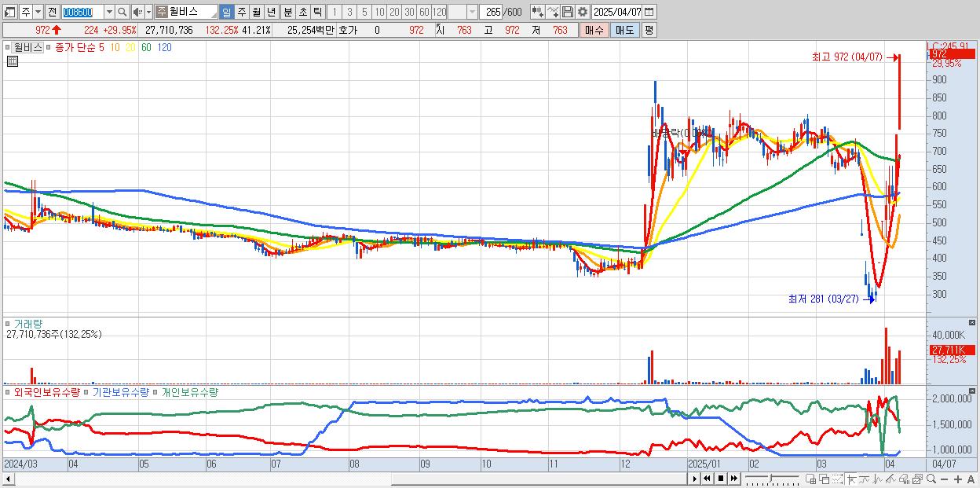
Task: Select interval 30 tab
Action: click(x=409, y=12)
